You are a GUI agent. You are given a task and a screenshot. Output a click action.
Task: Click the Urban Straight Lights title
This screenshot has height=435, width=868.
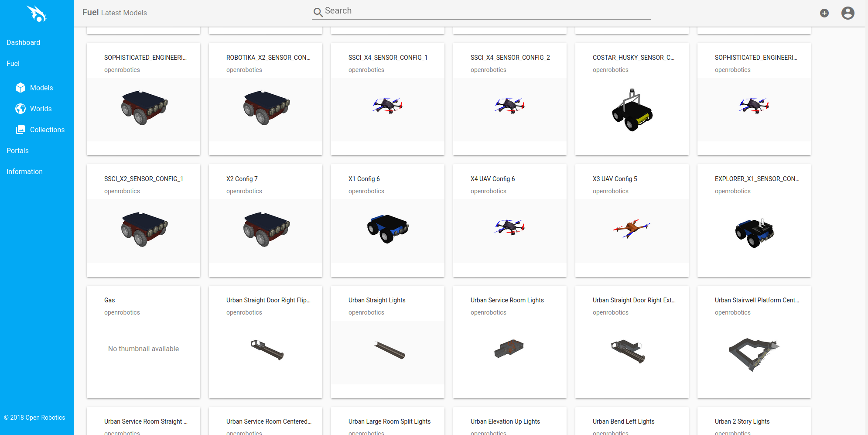tap(377, 300)
